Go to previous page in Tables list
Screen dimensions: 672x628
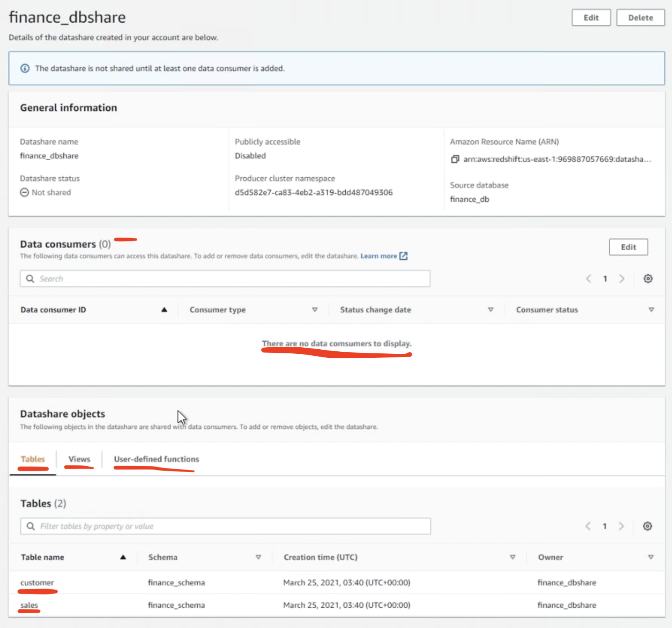588,526
